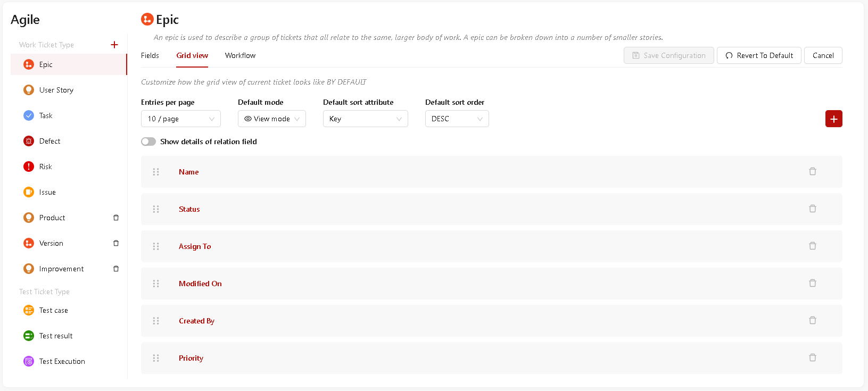The width and height of the screenshot is (868, 391).
Task: Click the Test case icon
Action: [29, 310]
